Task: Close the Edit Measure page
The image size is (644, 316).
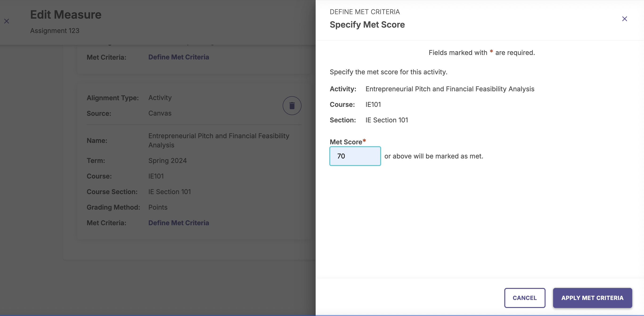Action: 7,21
